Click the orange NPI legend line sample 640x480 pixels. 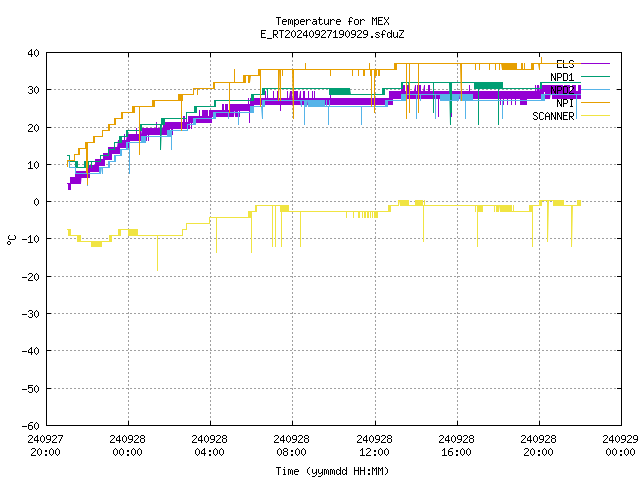click(x=595, y=102)
